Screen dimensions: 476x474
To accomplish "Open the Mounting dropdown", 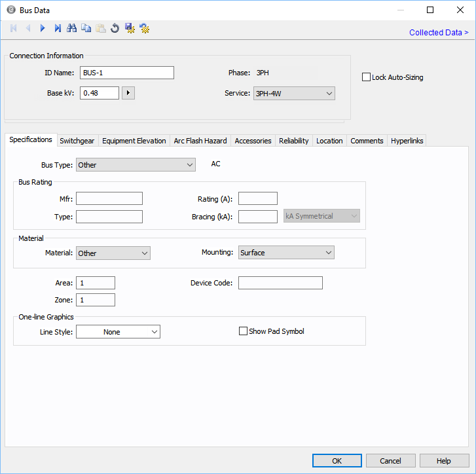I will 286,253.
